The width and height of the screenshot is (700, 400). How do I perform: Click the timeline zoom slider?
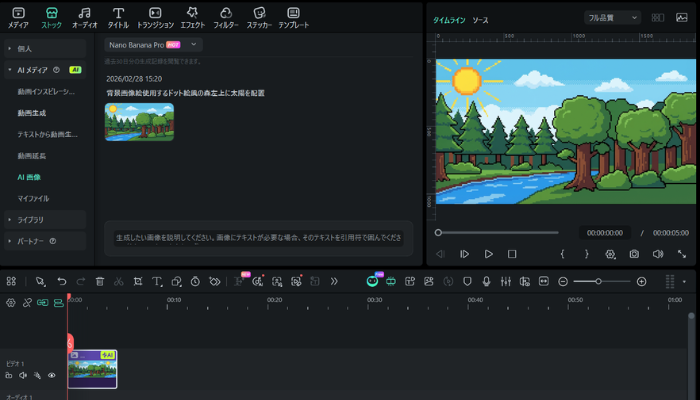[x=599, y=282]
